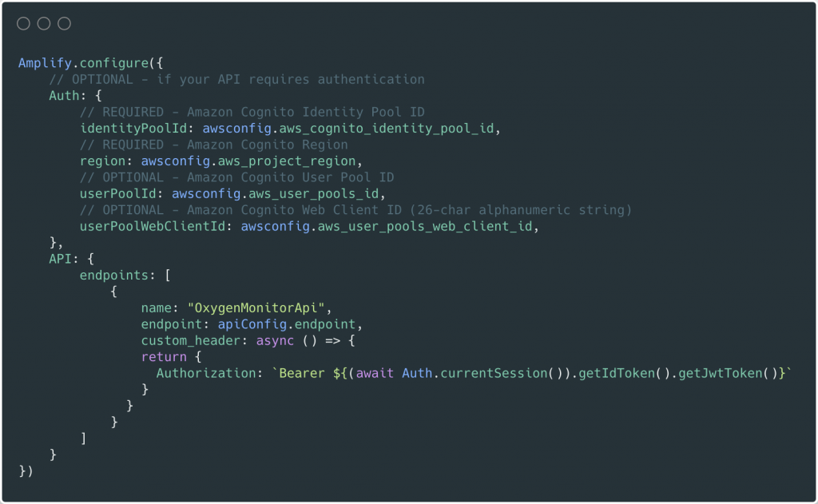
Task: Click aws_user_pools_web_client_id value
Action: [x=425, y=226]
